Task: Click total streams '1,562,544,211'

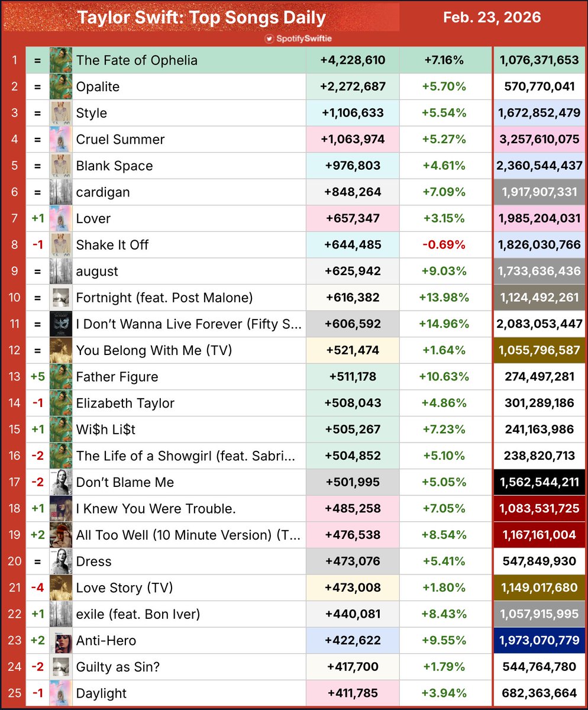Action: point(539,482)
